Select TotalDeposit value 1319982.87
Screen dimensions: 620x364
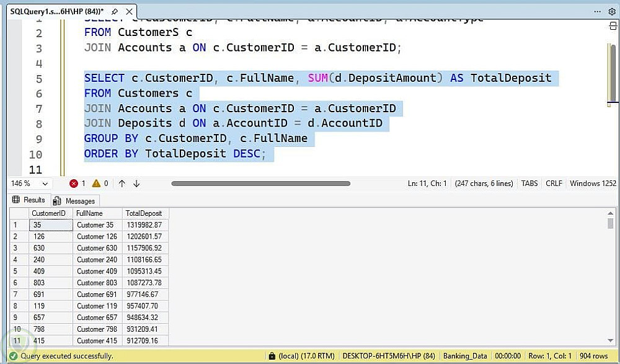[145, 225]
